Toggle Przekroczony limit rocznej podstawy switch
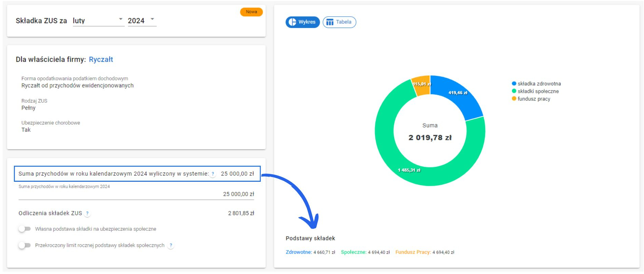Screen dimensions: 644x274 [x=25, y=245]
